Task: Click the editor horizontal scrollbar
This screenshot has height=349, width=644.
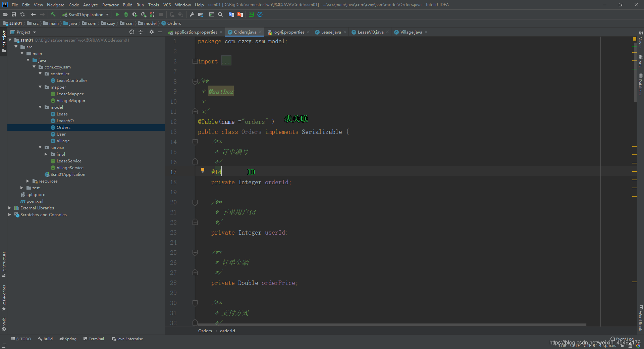Action: (x=392, y=325)
